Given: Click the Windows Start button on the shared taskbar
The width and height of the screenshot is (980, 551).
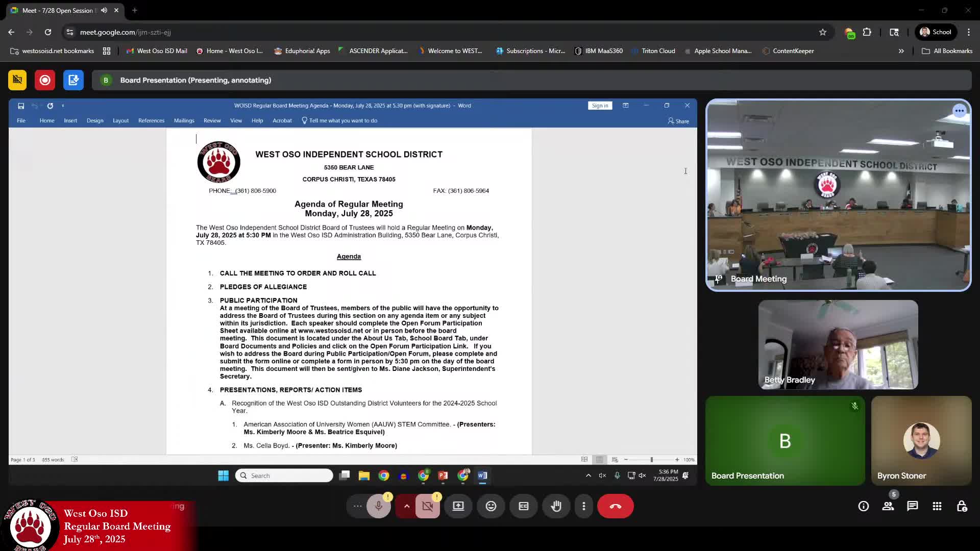Looking at the screenshot, I should (x=223, y=476).
